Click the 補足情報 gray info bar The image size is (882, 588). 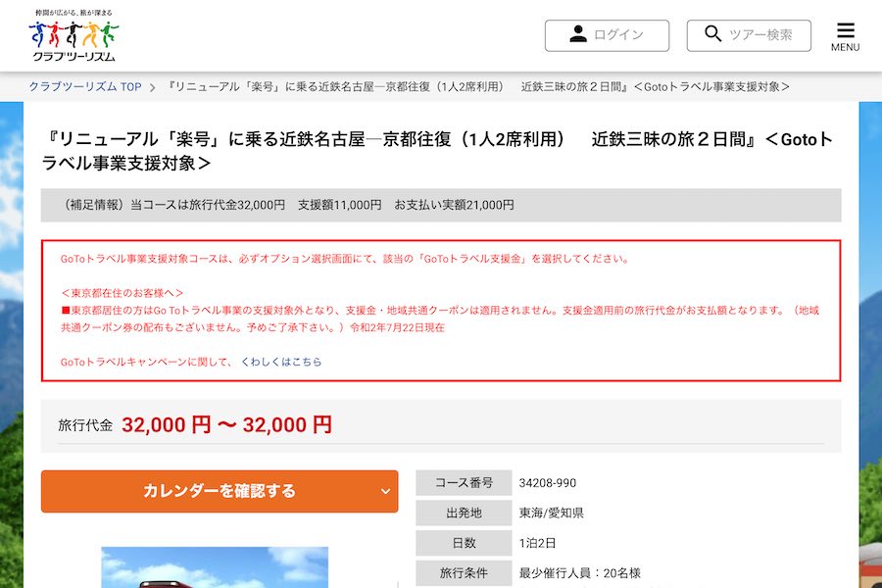click(441, 205)
